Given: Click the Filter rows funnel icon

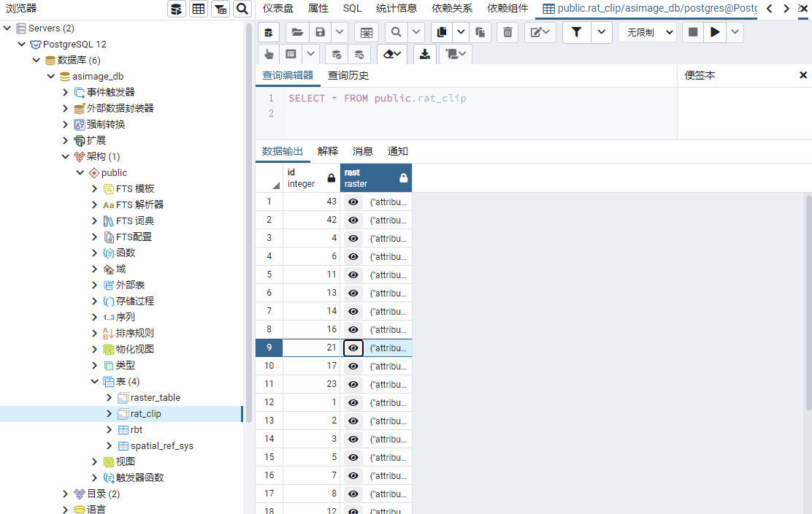Looking at the screenshot, I should [x=576, y=32].
